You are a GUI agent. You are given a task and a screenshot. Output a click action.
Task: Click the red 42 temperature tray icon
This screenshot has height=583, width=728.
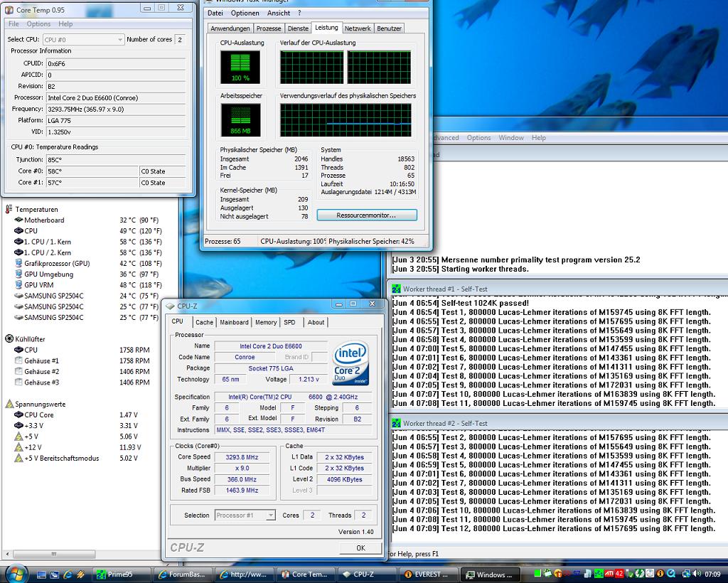pyautogui.click(x=619, y=574)
